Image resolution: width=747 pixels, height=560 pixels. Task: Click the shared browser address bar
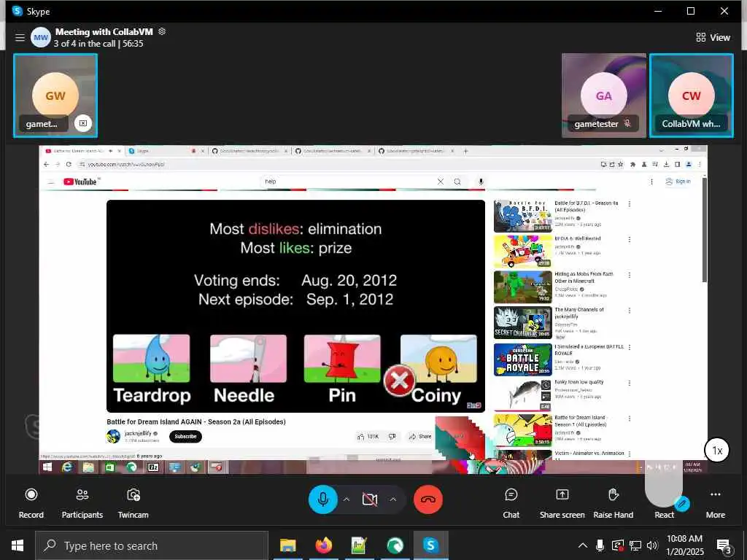[x=333, y=164]
